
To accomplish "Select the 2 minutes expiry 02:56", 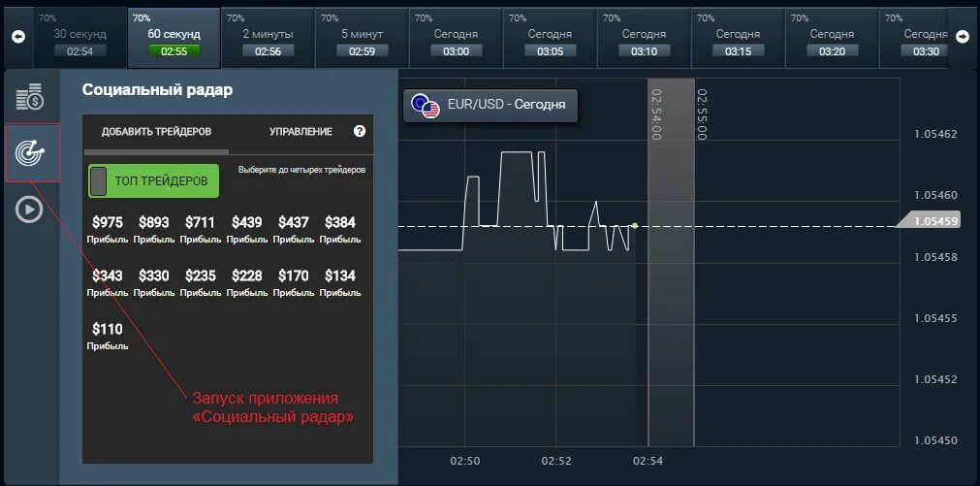I will pos(269,39).
